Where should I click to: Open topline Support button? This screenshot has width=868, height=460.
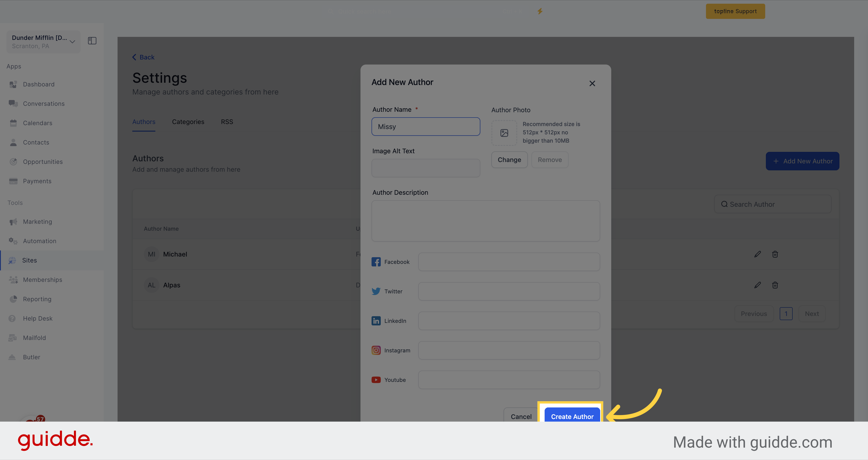(735, 11)
